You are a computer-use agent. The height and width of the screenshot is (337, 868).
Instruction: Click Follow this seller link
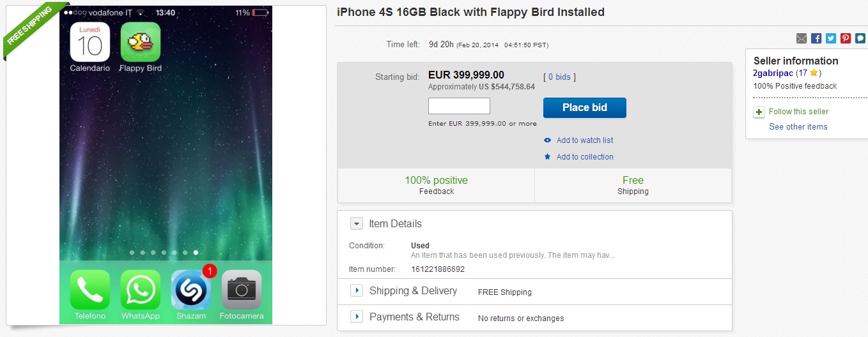coord(798,112)
